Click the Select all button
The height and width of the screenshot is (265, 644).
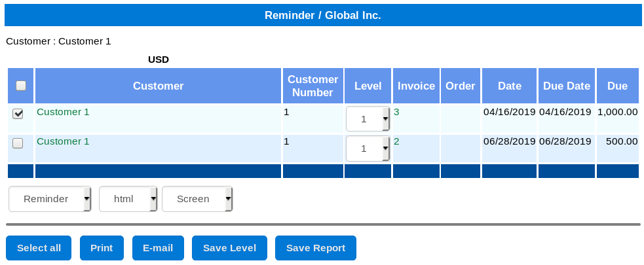tap(39, 248)
